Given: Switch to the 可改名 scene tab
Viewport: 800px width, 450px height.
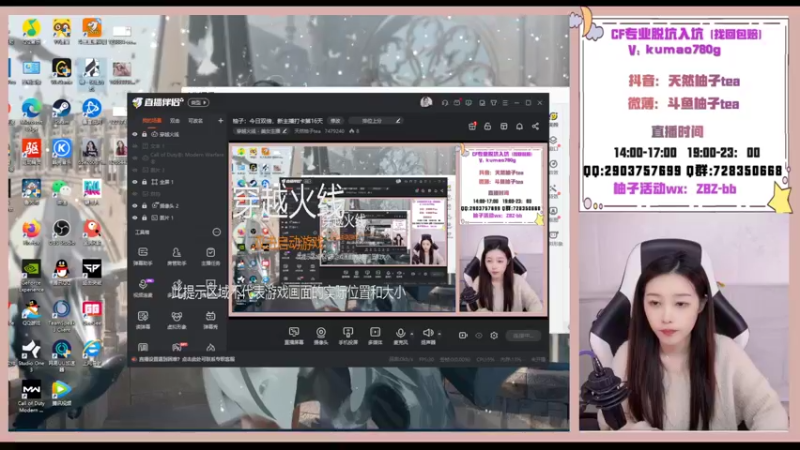Looking at the screenshot, I should (x=195, y=121).
